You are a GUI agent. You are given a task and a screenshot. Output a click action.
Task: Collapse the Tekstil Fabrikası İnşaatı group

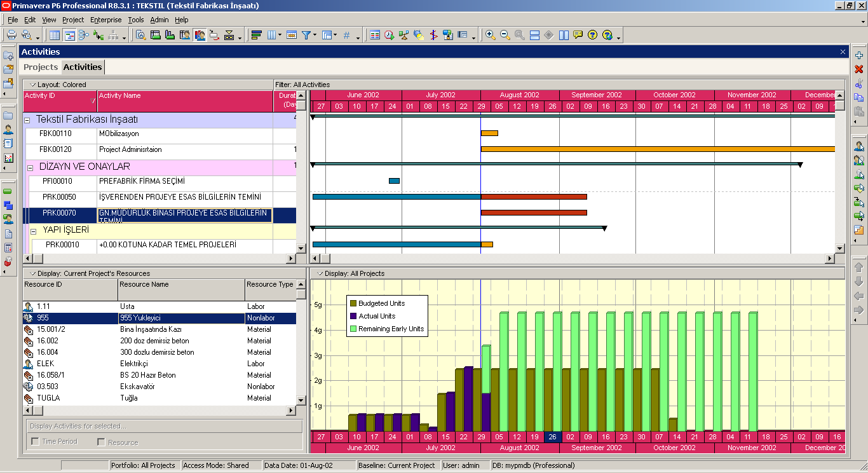(x=27, y=120)
